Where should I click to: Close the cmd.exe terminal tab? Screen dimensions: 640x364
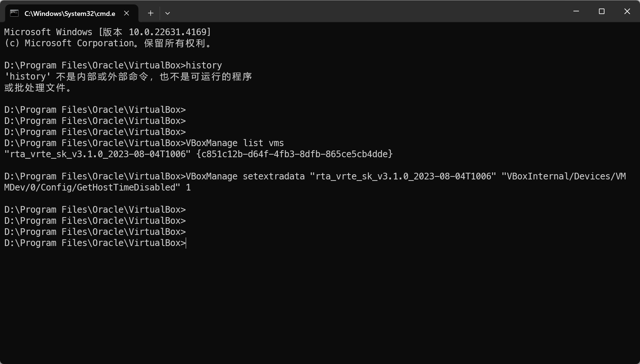click(x=127, y=13)
